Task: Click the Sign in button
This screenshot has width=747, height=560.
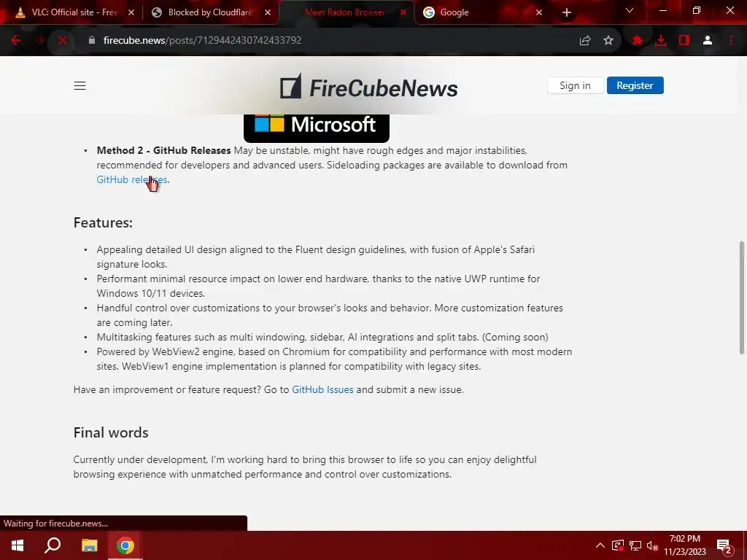Action: pos(575,85)
